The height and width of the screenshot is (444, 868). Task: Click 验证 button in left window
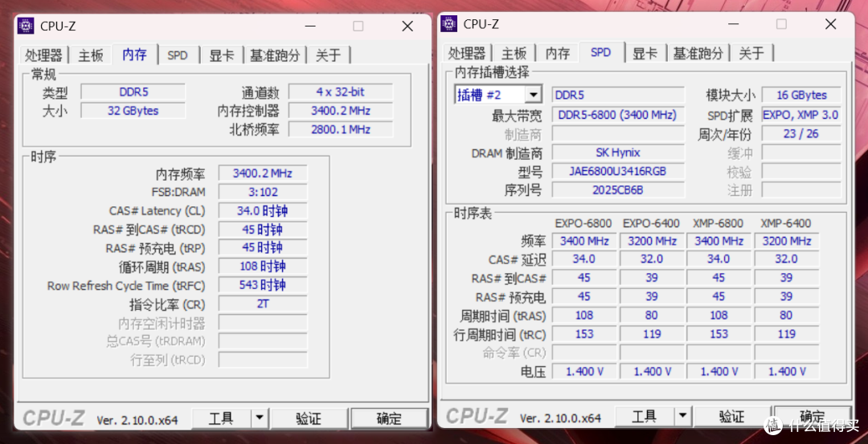point(309,418)
